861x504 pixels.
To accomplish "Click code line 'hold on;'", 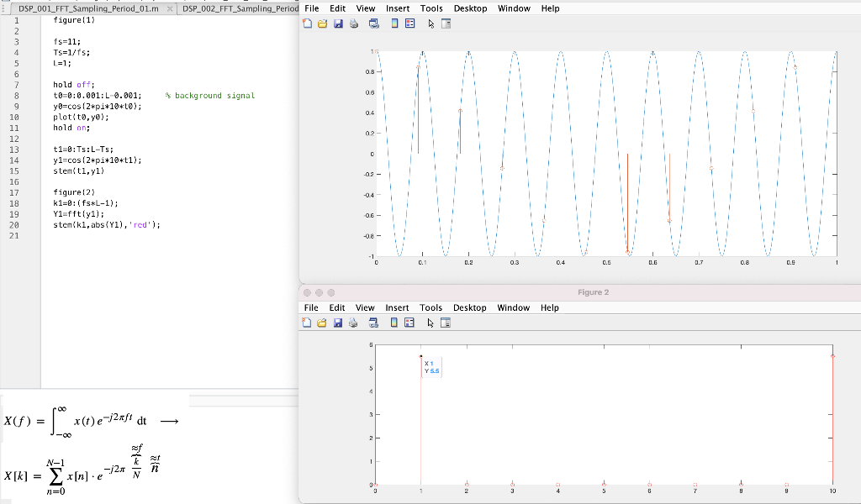I will pos(71,128).
